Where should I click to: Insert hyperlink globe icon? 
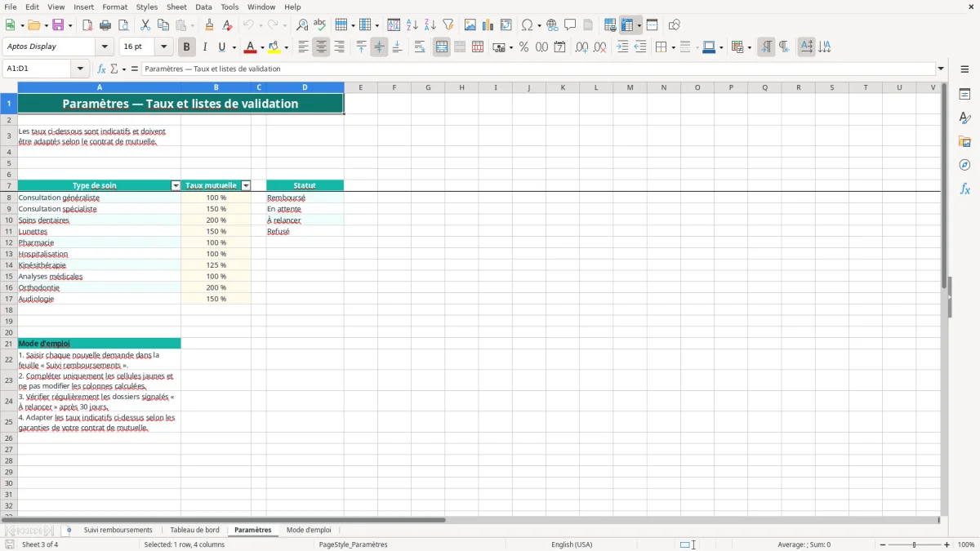pyautogui.click(x=552, y=25)
